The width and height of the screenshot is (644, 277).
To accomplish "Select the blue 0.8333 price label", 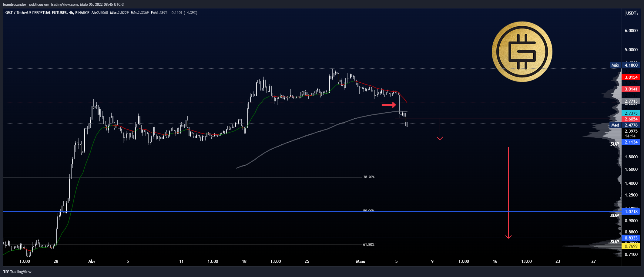I will pos(631,238).
